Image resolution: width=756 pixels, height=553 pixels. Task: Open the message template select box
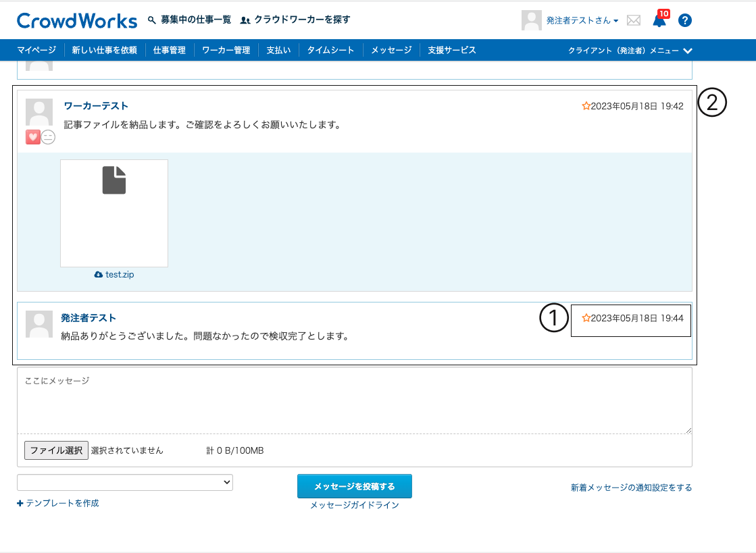click(125, 482)
